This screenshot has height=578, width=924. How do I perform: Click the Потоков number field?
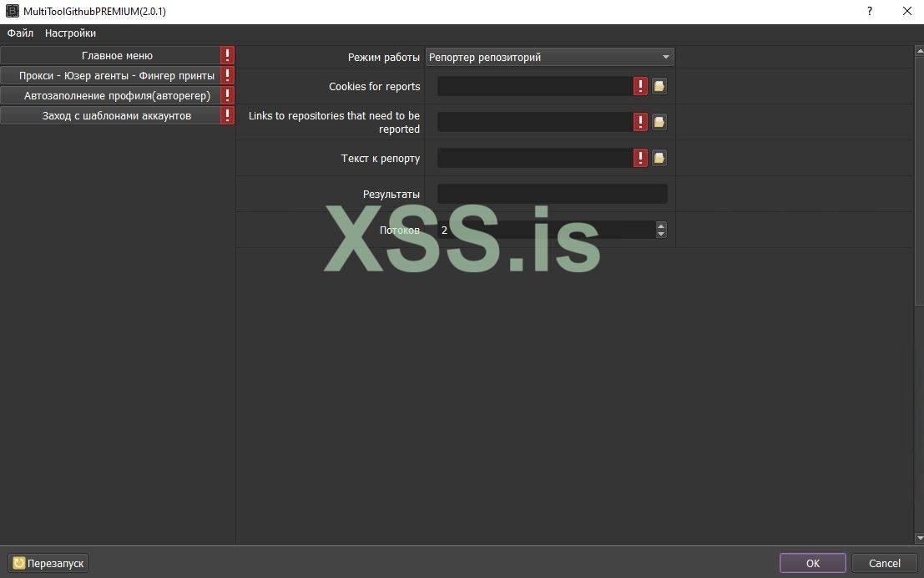click(x=546, y=230)
